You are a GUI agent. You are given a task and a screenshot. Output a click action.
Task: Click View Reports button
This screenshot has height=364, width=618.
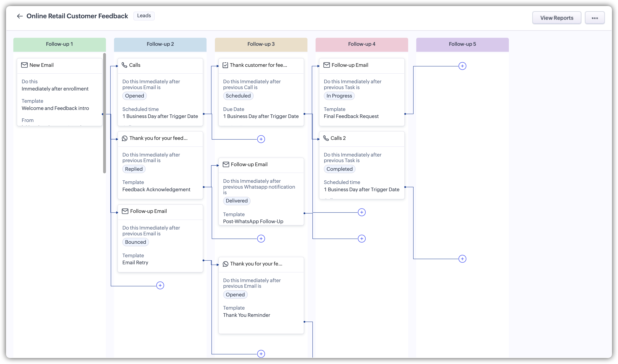[556, 18]
